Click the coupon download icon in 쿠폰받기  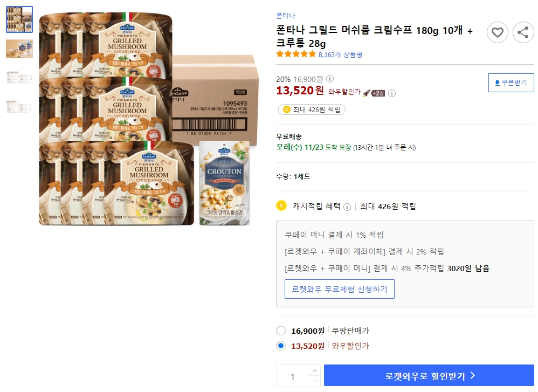498,82
